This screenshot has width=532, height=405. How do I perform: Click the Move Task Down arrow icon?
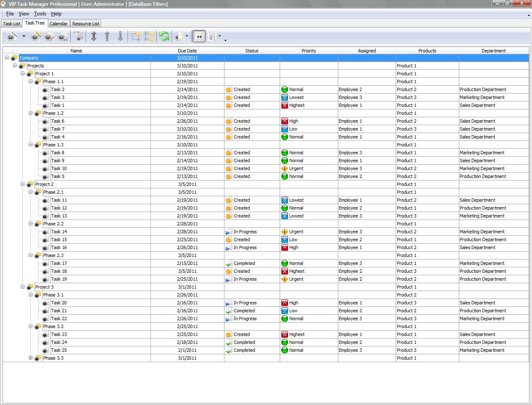click(x=120, y=37)
